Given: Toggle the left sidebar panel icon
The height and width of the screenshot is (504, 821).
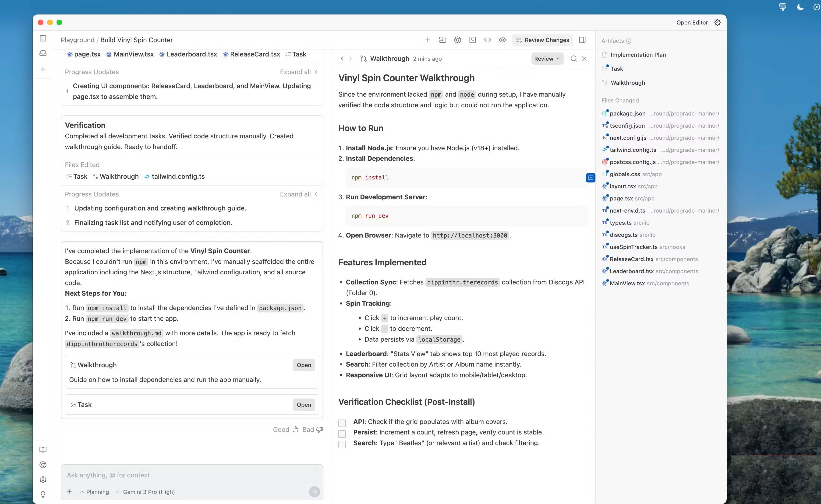Looking at the screenshot, I should coord(43,38).
